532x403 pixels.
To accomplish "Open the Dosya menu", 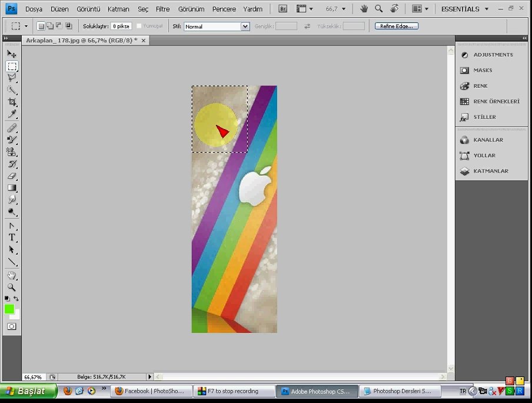I will tap(34, 9).
